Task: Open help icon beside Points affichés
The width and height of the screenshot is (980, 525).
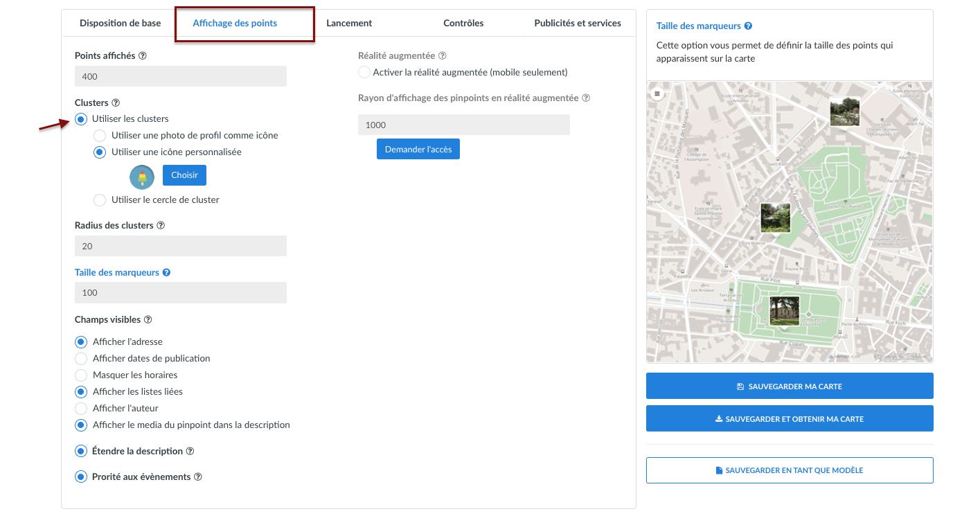Action: pyautogui.click(x=143, y=56)
